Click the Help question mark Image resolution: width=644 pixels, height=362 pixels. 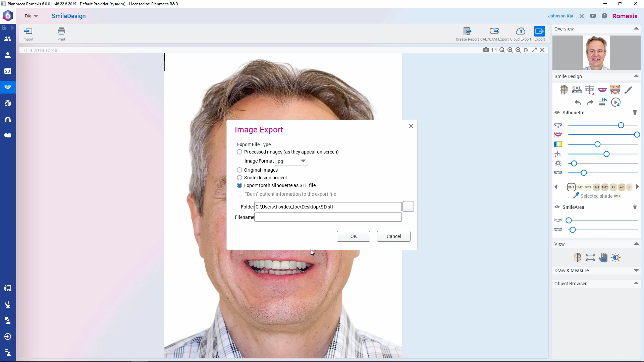pyautogui.click(x=604, y=16)
